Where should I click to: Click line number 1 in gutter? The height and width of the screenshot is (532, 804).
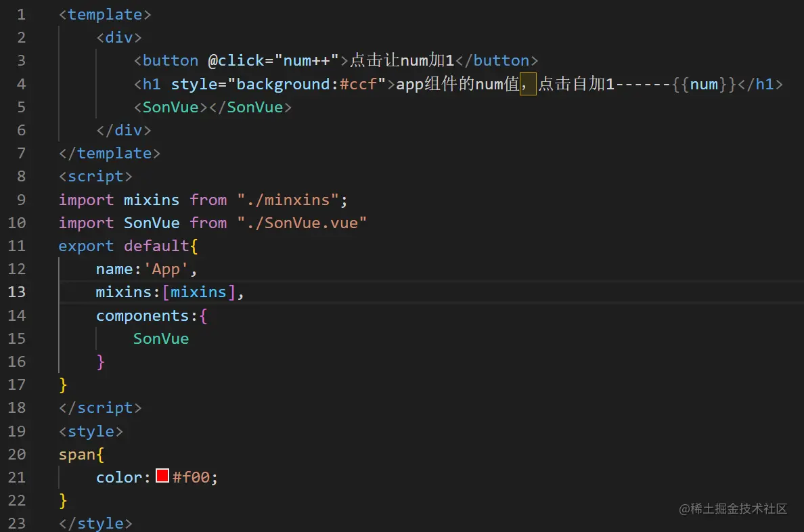[x=21, y=14]
